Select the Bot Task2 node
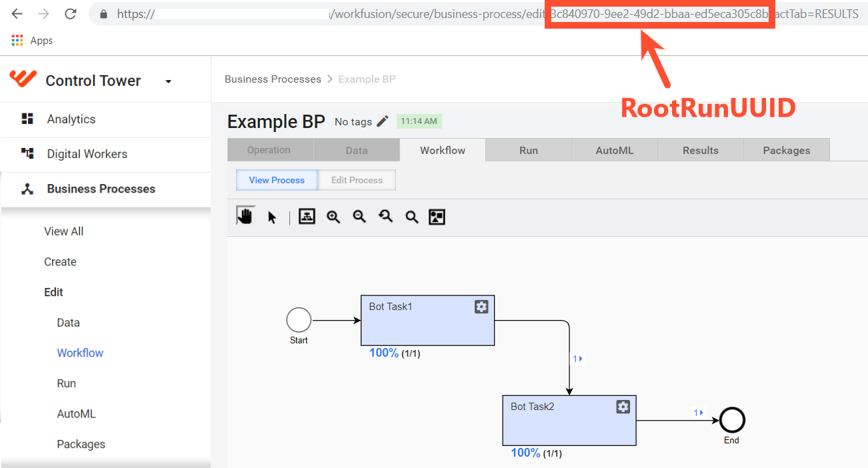The height and width of the screenshot is (468, 868). pyautogui.click(x=569, y=420)
